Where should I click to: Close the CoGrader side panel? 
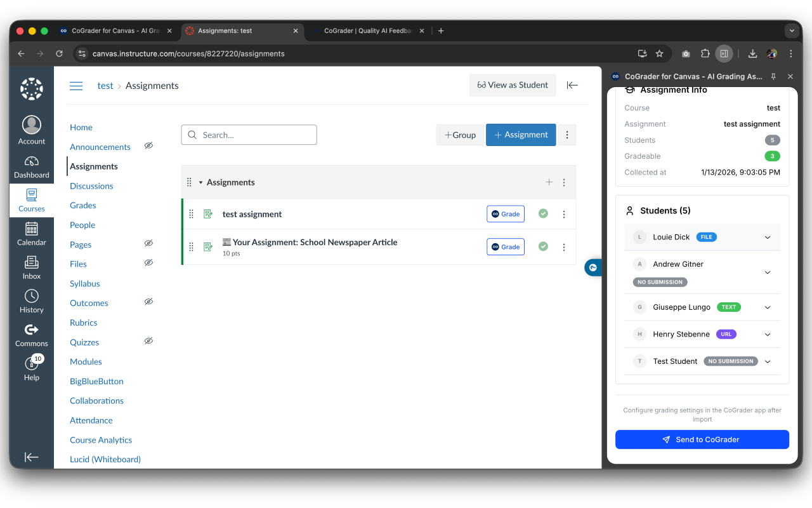[x=790, y=76]
